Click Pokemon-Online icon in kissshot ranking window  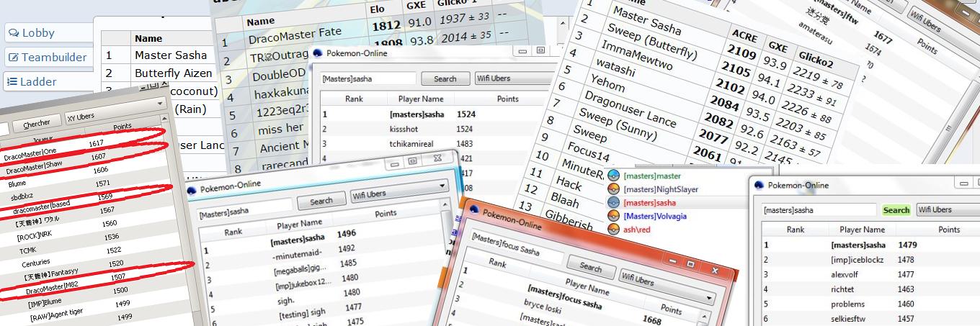coord(316,53)
